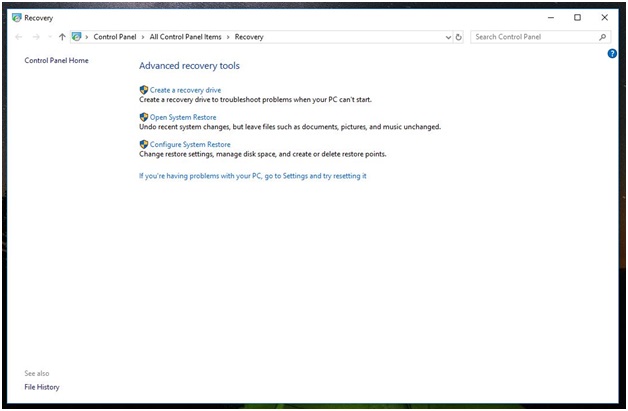Image resolution: width=628 pixels, height=411 pixels.
Task: Open help with the question mark icon
Action: (612, 53)
